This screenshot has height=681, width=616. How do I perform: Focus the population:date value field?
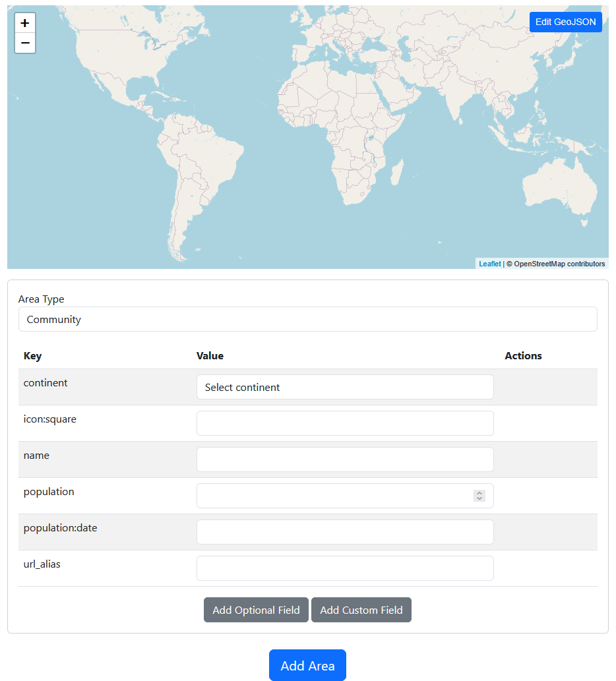click(x=344, y=532)
